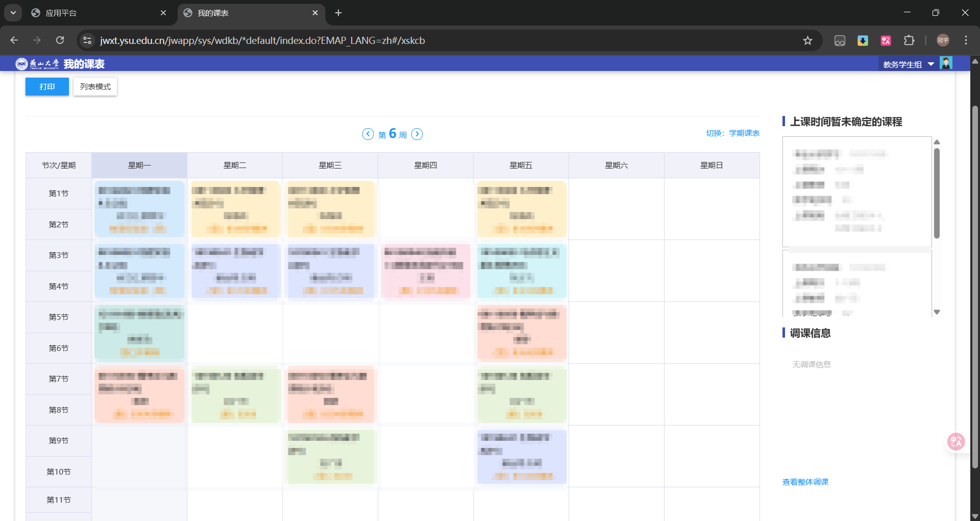Click the 查看整体调课 link
The width and height of the screenshot is (980, 521).
(x=804, y=482)
